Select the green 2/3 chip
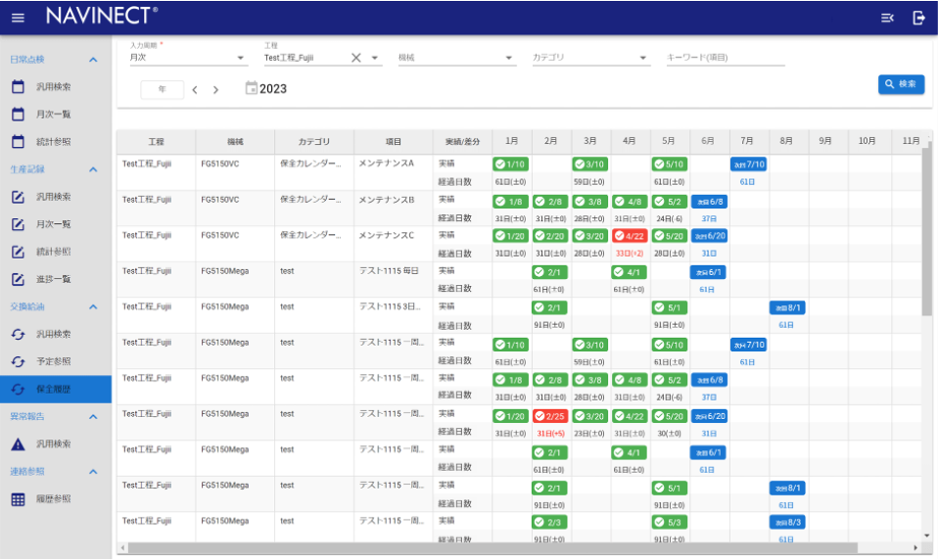This screenshot has width=938, height=560. (549, 523)
